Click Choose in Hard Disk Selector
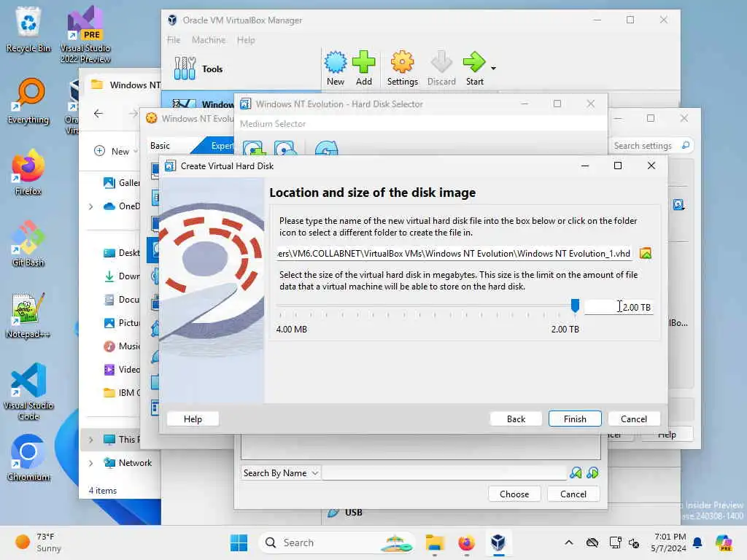Screen dimensions: 747x560 pyautogui.click(x=514, y=494)
